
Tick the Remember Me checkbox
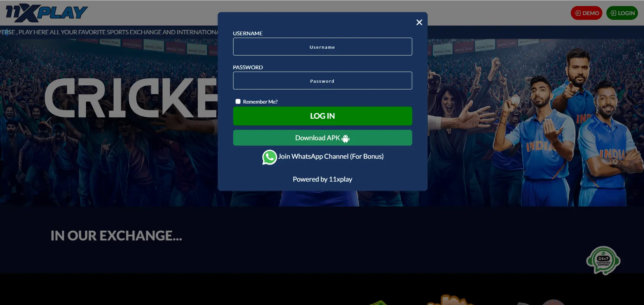click(238, 102)
